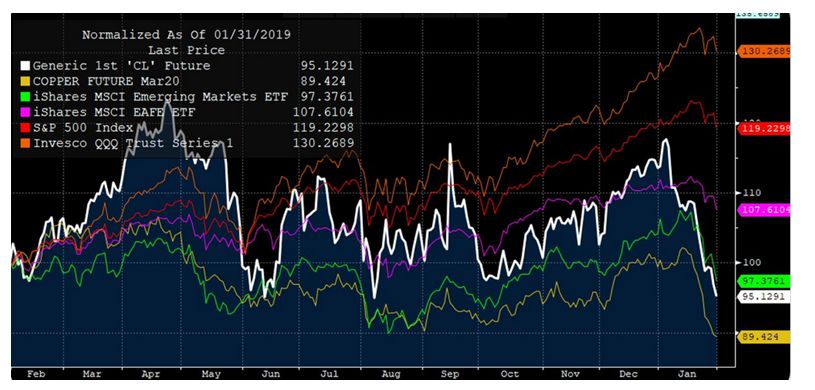The width and height of the screenshot is (815, 390).
Task: Select the Generic 1st 'CL' Future legend label
Action: click(x=122, y=66)
